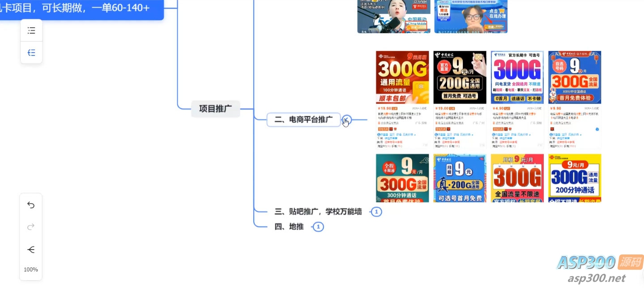Select the 二、电商平台推广 node

tap(303, 119)
